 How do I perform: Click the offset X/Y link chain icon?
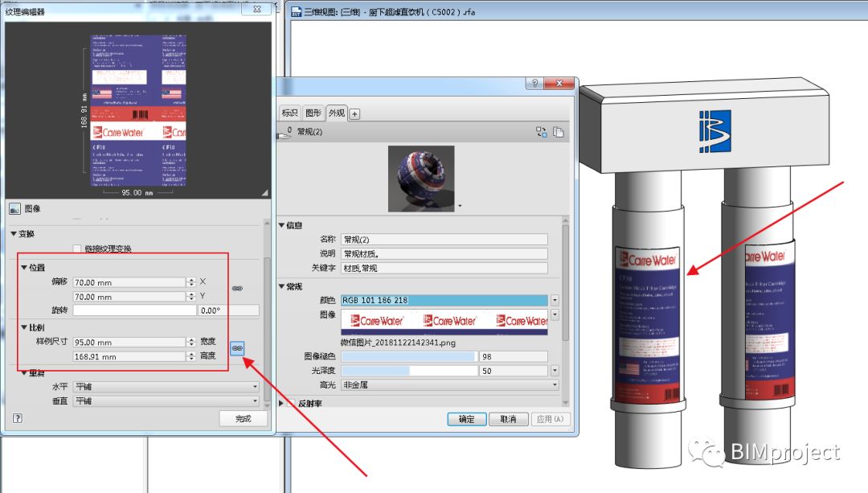click(x=237, y=288)
